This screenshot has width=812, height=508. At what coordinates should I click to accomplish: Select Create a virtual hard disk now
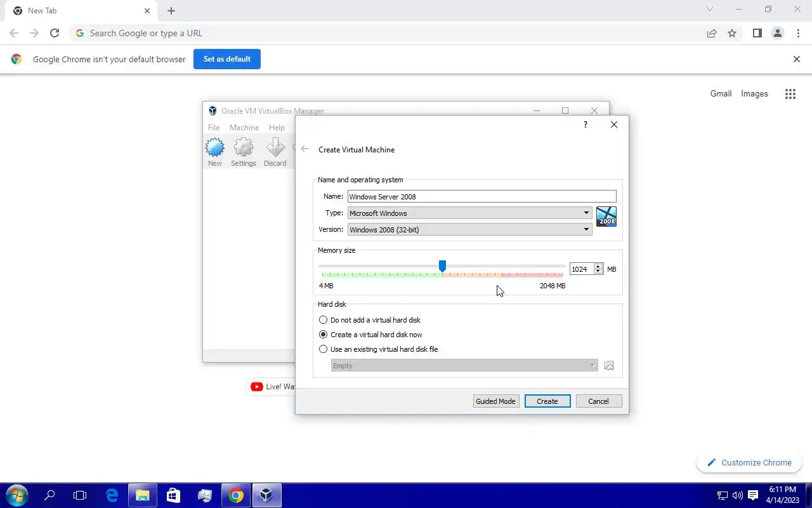point(370,335)
